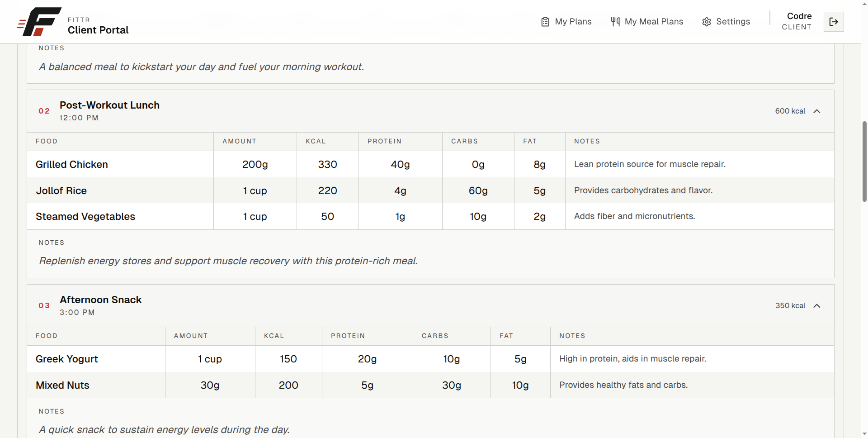This screenshot has height=438, width=868.
Task: Click the Codre client name
Action: point(799,16)
